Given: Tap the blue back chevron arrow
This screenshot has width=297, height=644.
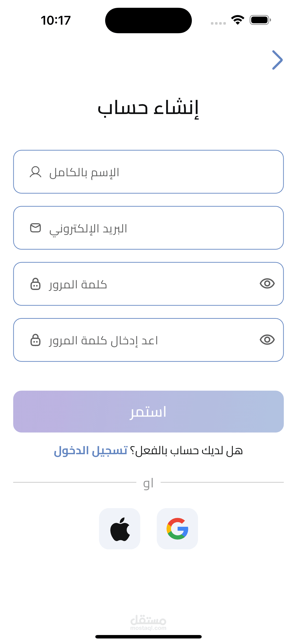Looking at the screenshot, I should pyautogui.click(x=277, y=60).
